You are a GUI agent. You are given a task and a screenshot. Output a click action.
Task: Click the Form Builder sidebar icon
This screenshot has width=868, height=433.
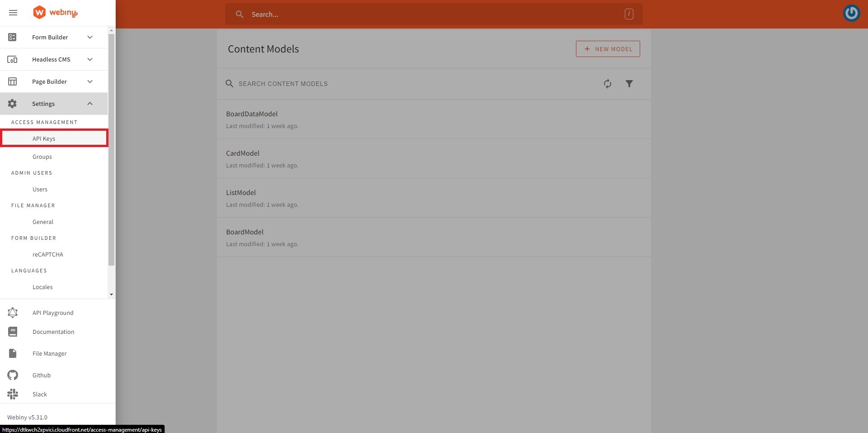12,37
